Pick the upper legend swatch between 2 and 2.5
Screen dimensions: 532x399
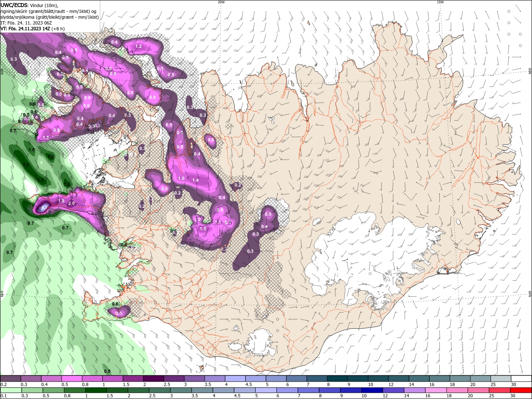tap(153, 379)
